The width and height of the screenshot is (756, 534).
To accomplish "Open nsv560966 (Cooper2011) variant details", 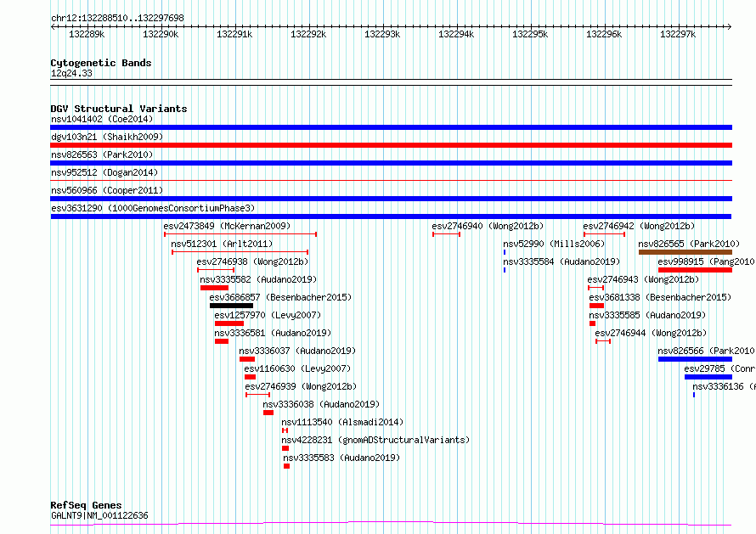I will [107, 190].
